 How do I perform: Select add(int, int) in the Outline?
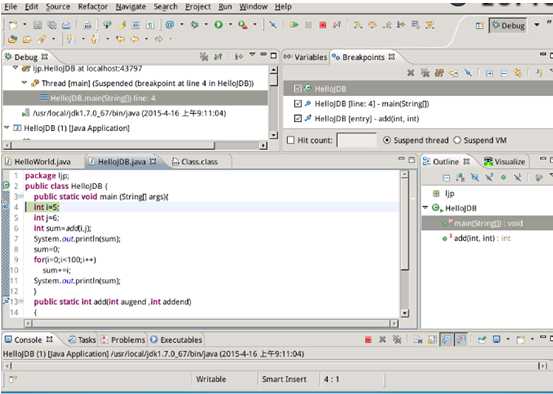pos(475,238)
